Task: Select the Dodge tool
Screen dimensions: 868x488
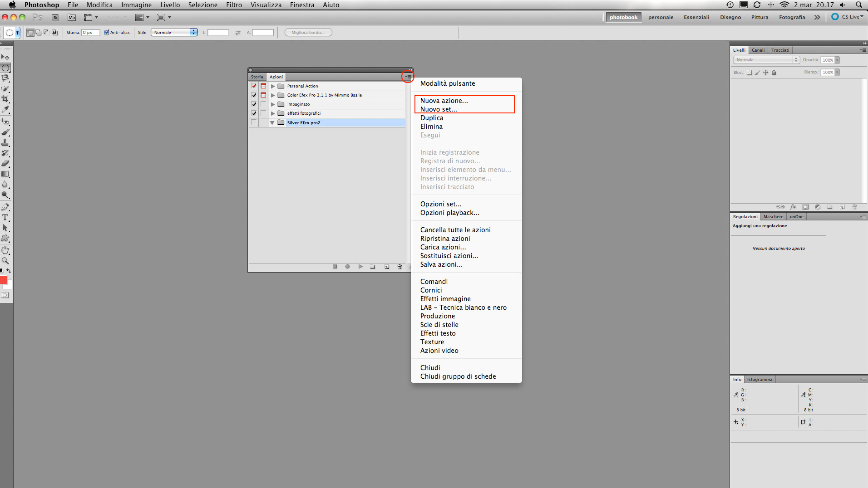Action: point(5,195)
